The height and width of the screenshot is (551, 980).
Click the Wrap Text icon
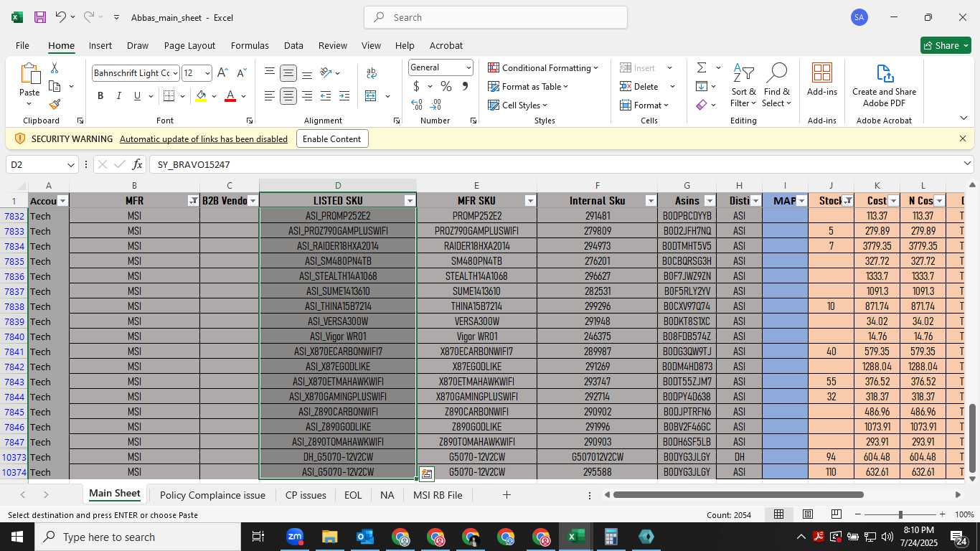click(372, 73)
